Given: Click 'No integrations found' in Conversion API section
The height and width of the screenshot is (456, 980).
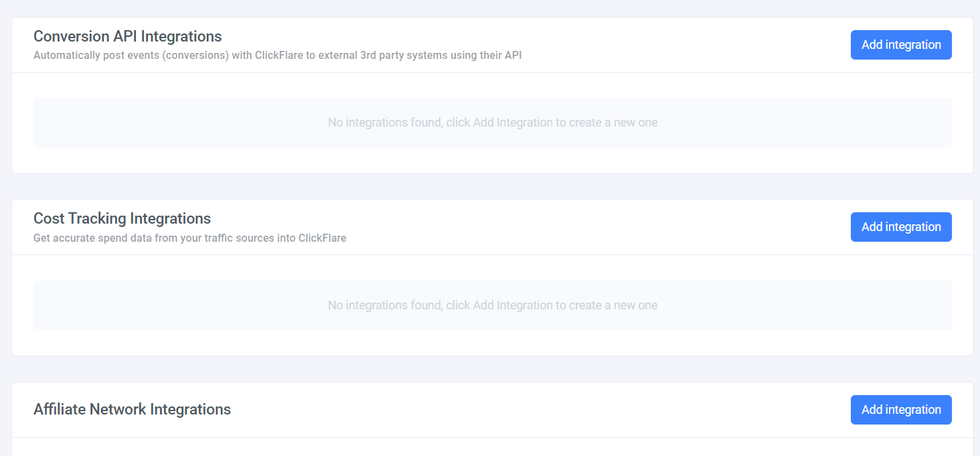Looking at the screenshot, I should pyautogui.click(x=384, y=123).
